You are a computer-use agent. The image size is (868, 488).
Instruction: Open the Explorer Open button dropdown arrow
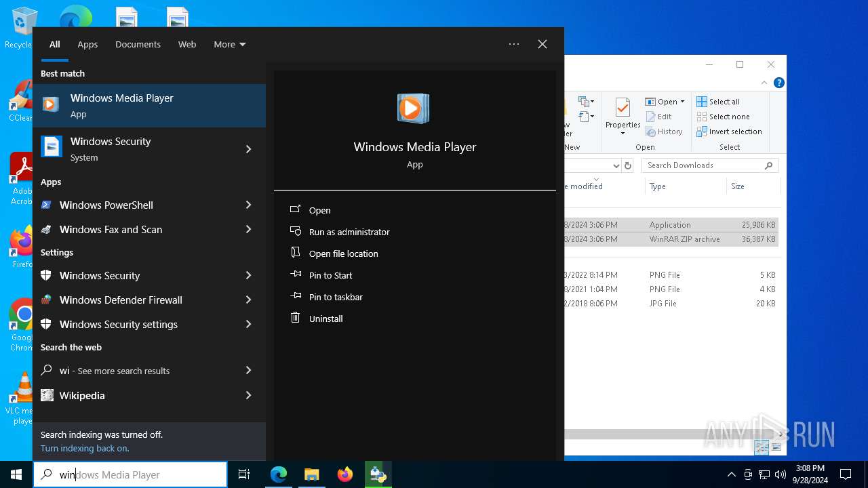(x=682, y=102)
